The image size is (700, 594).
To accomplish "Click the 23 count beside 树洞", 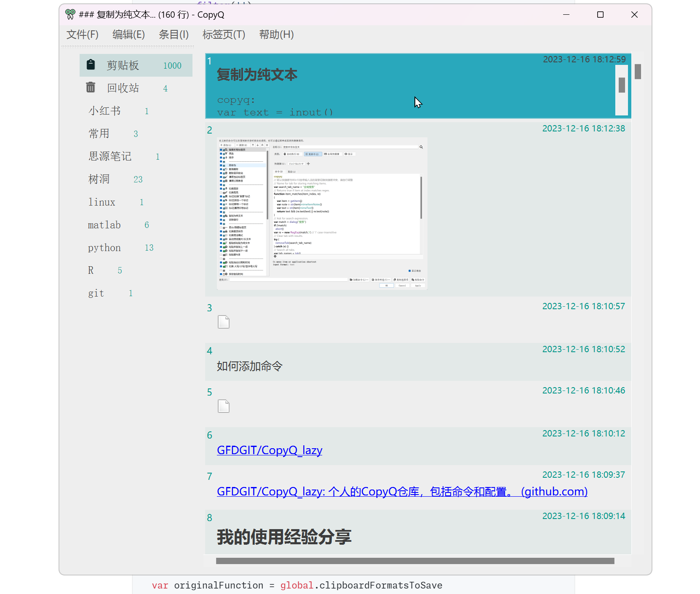I will (138, 179).
